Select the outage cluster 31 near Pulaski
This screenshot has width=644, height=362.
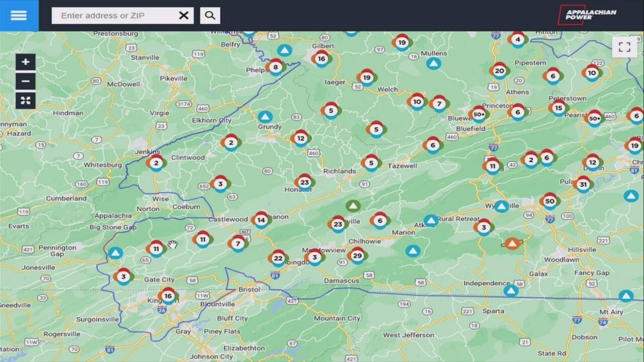coord(583,185)
